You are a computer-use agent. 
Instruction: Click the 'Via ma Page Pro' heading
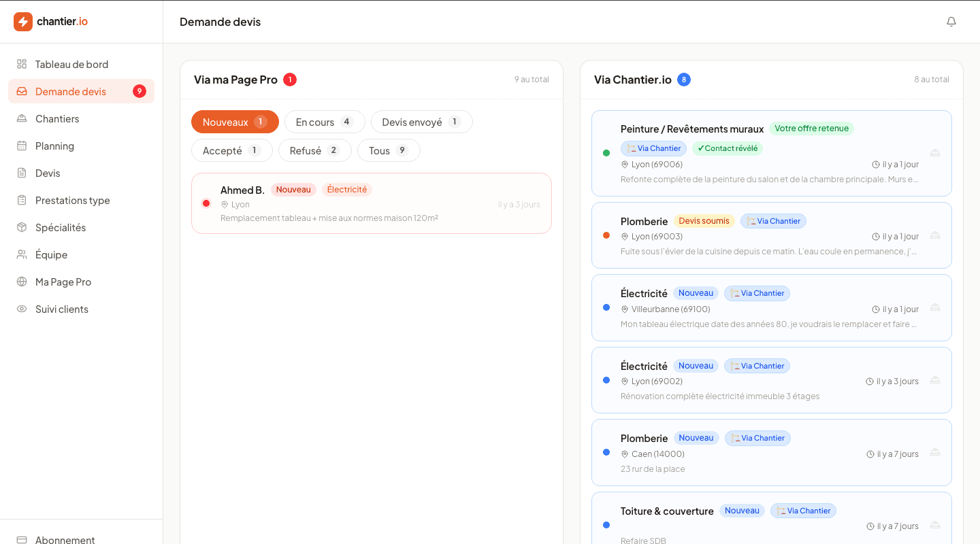pyautogui.click(x=235, y=80)
